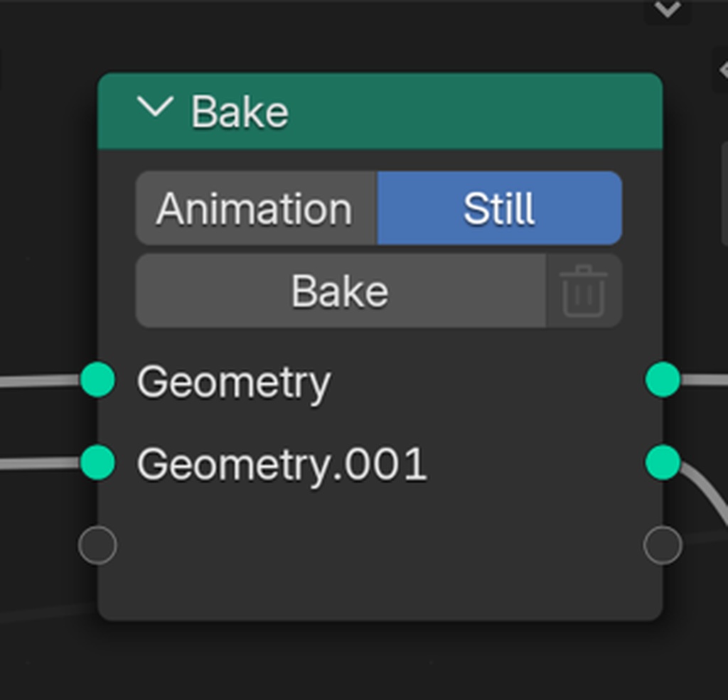Click the trash icon to delete baked data
The height and width of the screenshot is (700, 728).
[584, 291]
